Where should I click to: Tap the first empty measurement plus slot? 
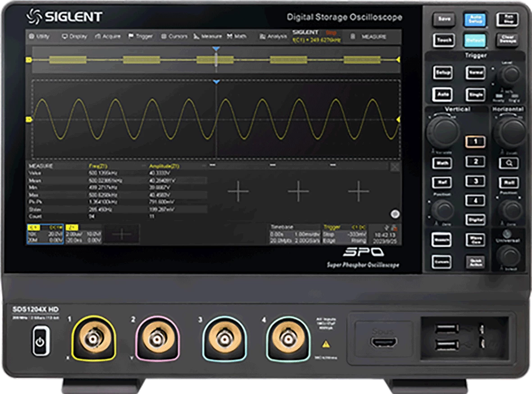(x=238, y=192)
